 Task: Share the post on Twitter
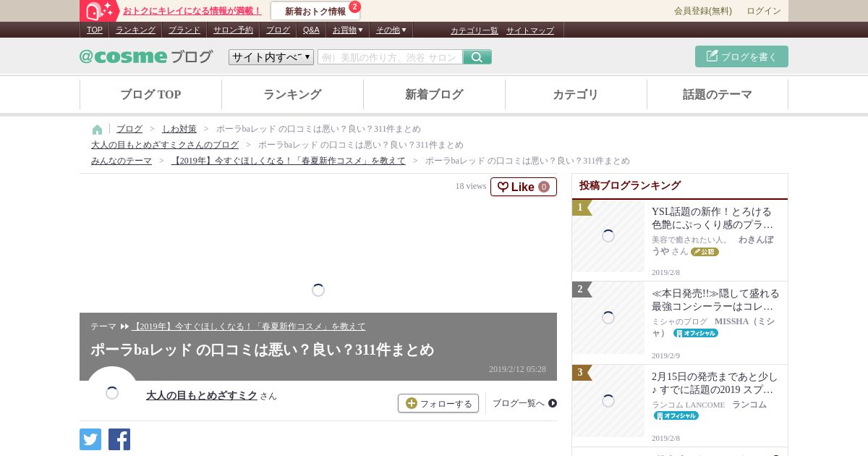(90, 439)
